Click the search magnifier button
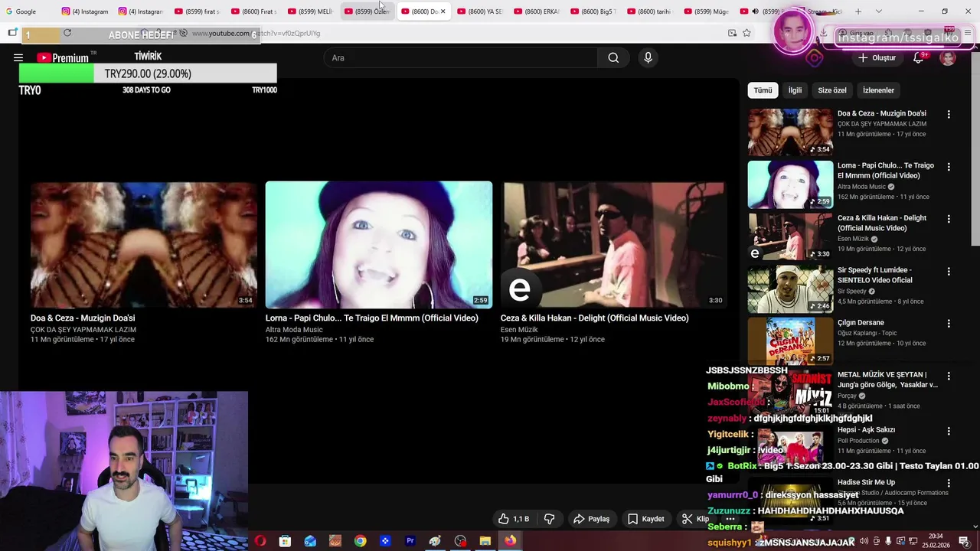This screenshot has height=551, width=980. 613,57
